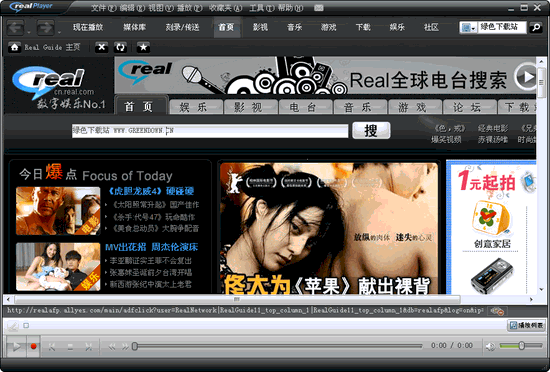The image size is (550, 372).
Task: Click the fast-forward double-arrow button
Action: coord(125,347)
